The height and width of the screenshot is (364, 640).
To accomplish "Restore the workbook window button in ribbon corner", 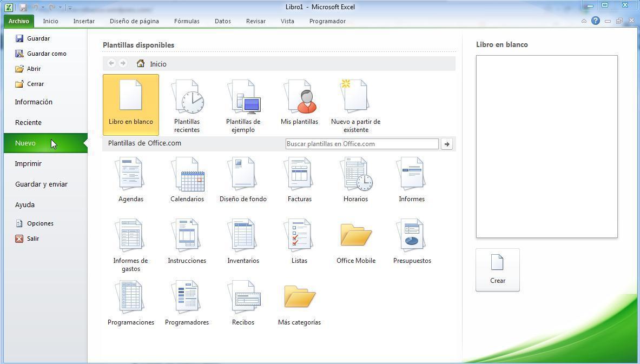I will (619, 21).
